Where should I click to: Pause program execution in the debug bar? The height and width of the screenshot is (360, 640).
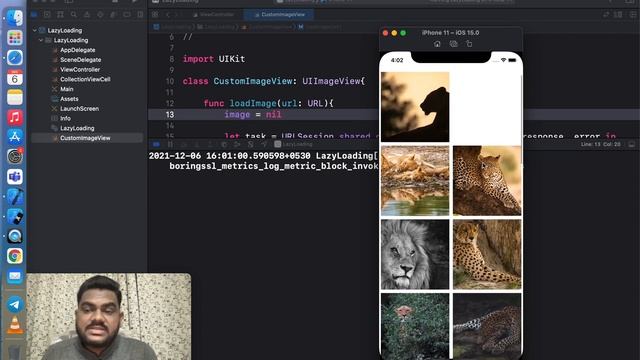[x=170, y=144]
